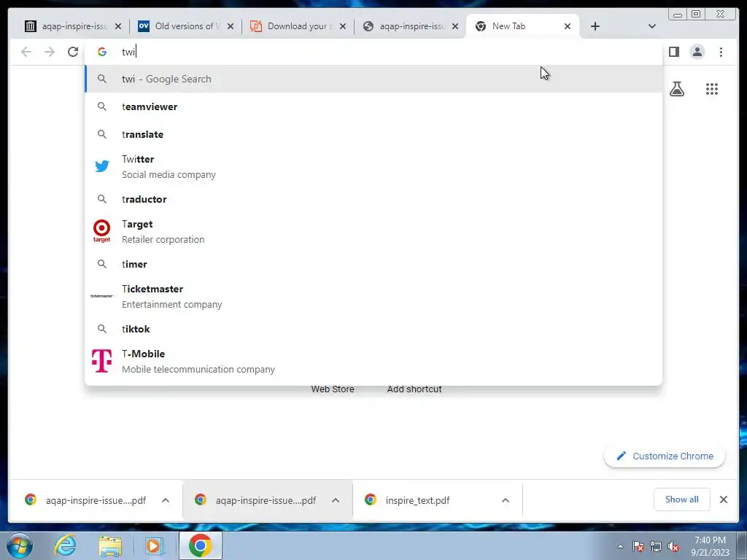Image resolution: width=747 pixels, height=560 pixels.
Task: Click the Twitter bird icon
Action: (102, 166)
